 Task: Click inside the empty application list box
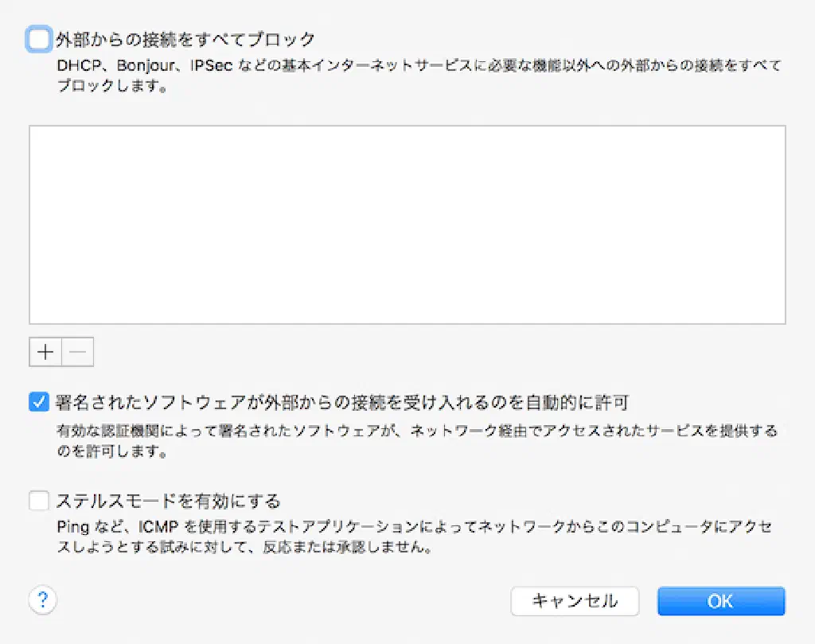pyautogui.click(x=407, y=224)
